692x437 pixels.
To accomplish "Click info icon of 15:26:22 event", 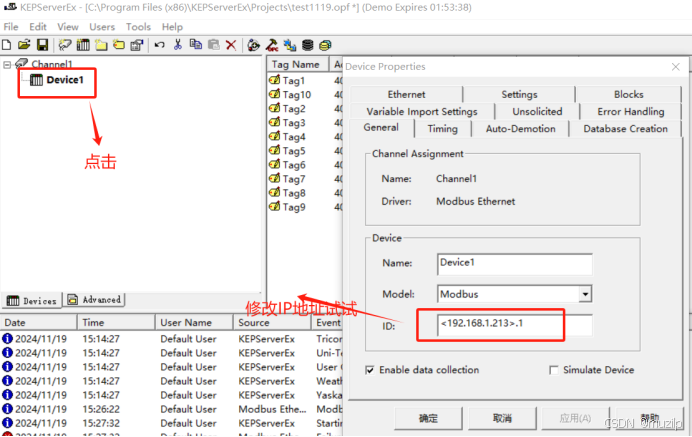I will pos(7,409).
